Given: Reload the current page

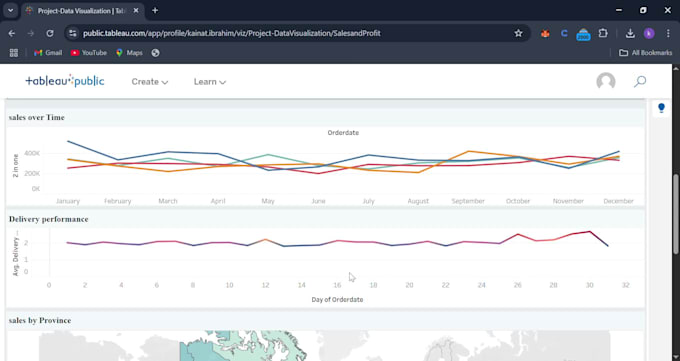Looking at the screenshot, I should click(50, 33).
